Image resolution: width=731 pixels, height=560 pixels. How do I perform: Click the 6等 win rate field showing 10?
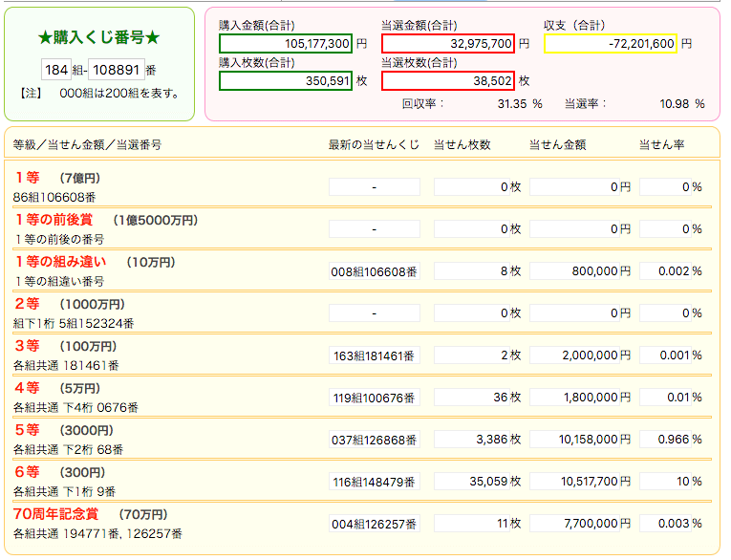672,482
